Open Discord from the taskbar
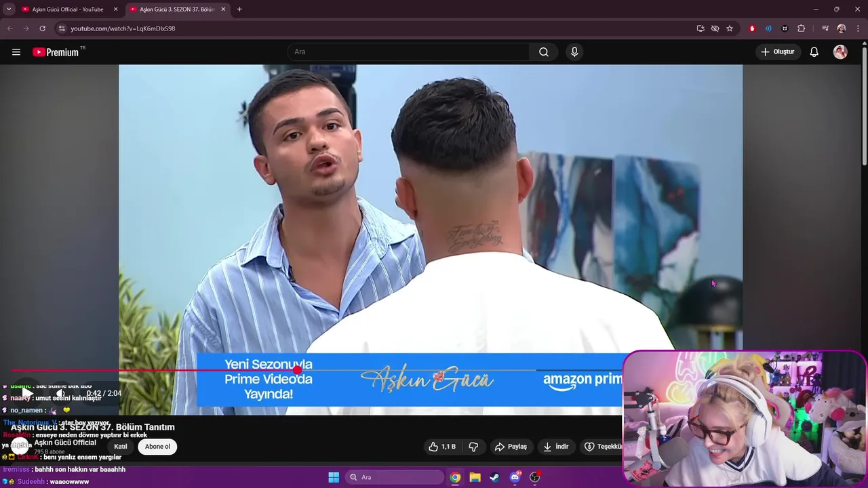868x488 pixels. tap(515, 477)
